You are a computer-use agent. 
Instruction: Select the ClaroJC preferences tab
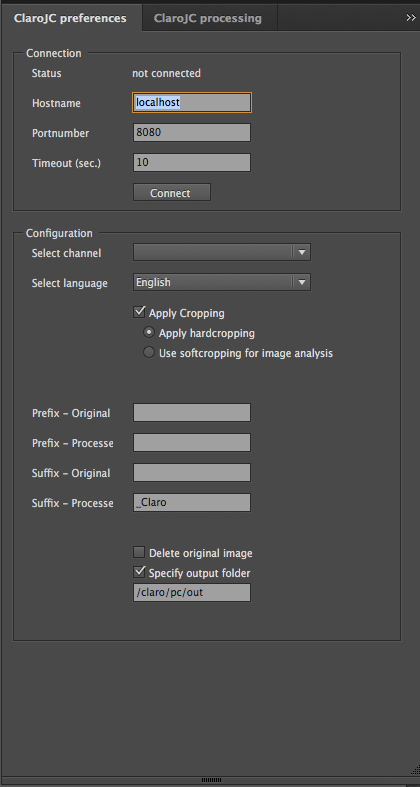[70, 18]
